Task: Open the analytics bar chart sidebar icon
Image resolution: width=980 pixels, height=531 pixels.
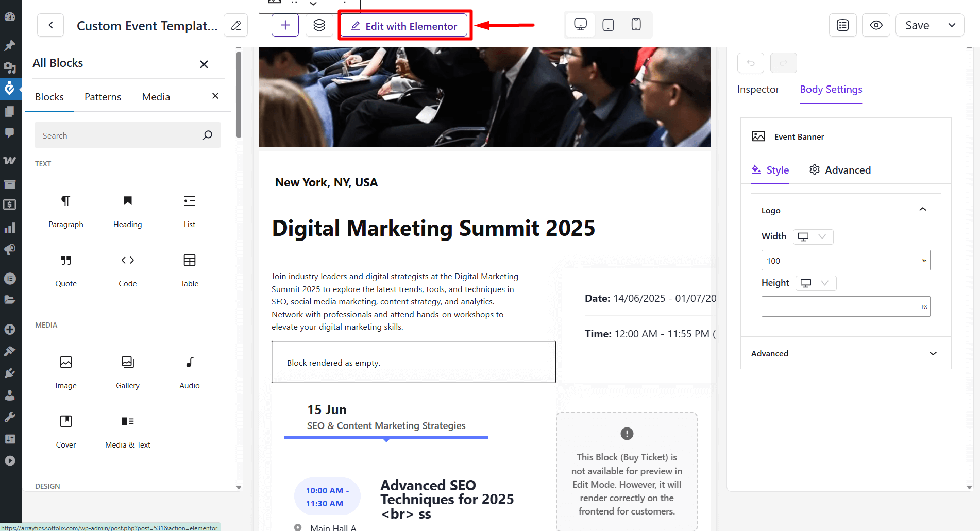Action: click(x=10, y=228)
